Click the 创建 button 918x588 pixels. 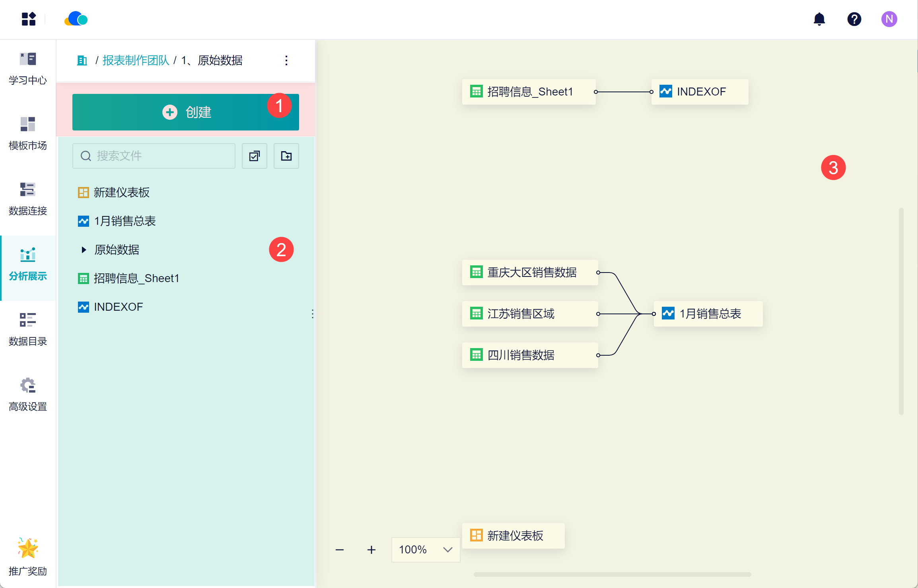[185, 112]
